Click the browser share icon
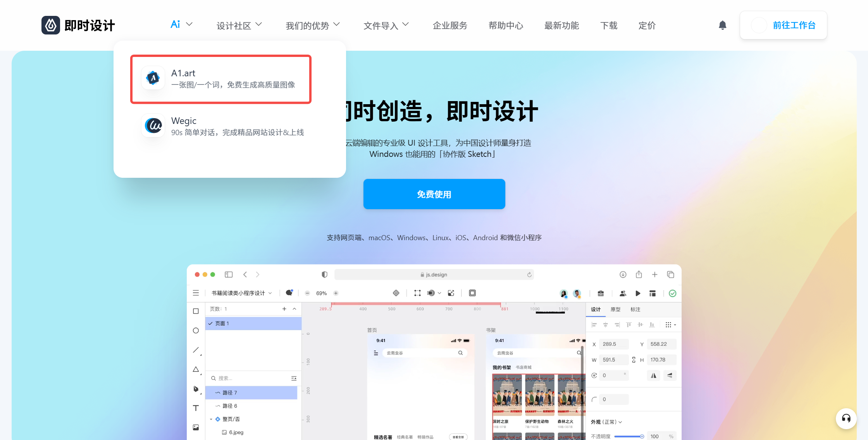Screen dimensions: 868x440 click(x=639, y=274)
